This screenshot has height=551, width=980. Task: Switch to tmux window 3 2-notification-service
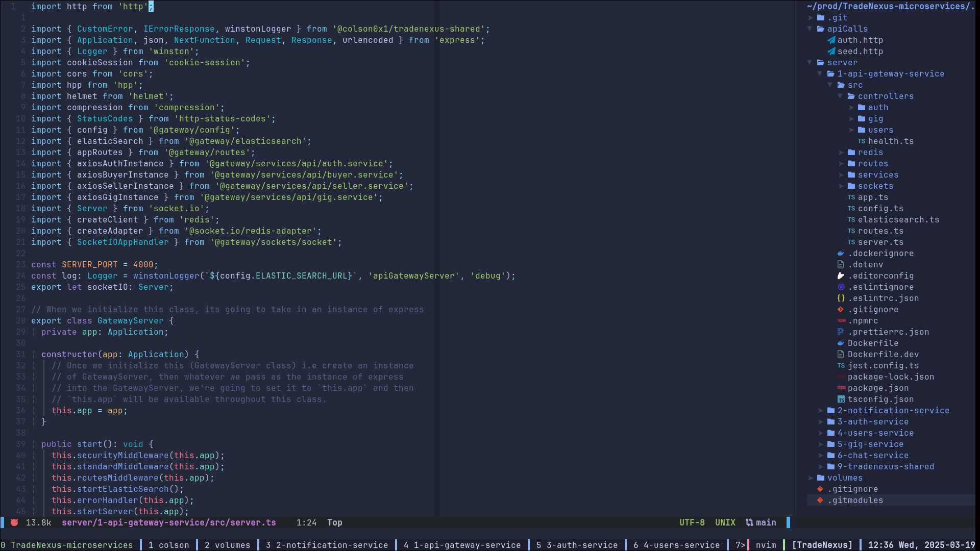(327, 545)
